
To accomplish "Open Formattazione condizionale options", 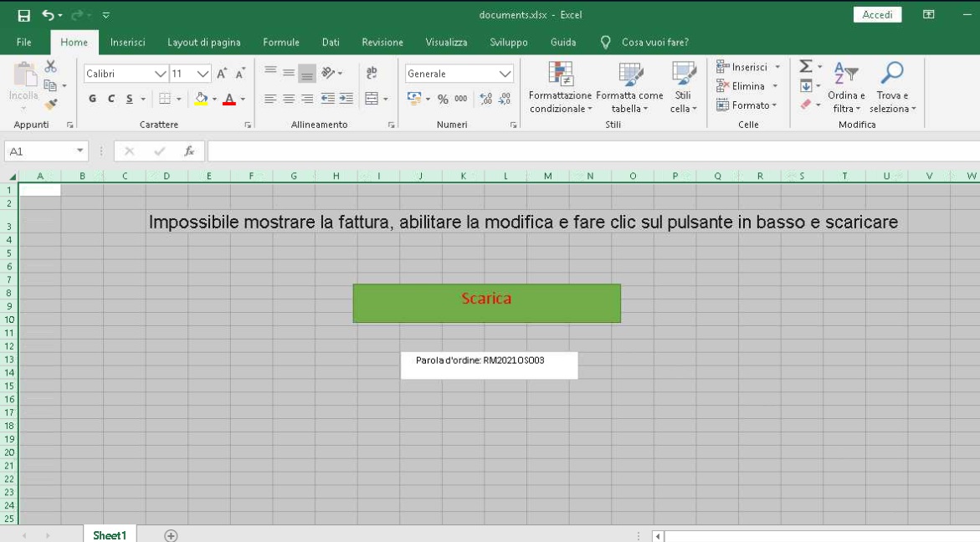I will click(x=560, y=84).
